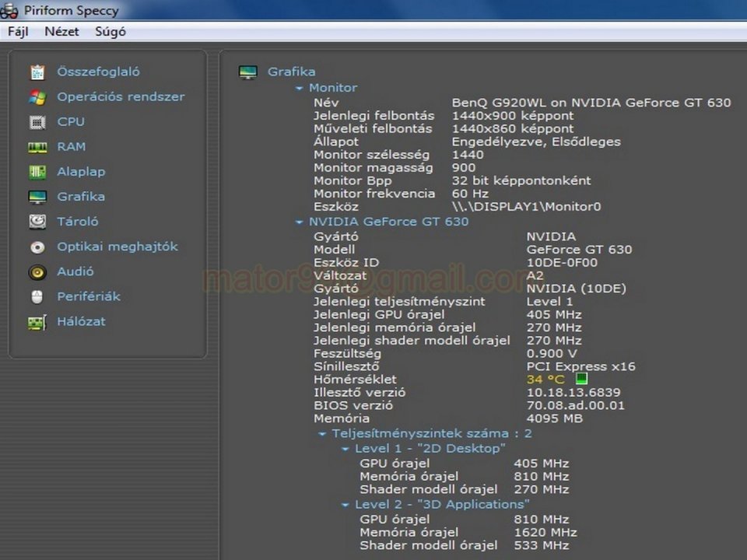The width and height of the screenshot is (747, 560).
Task: Click the NVIDIA (10DE) value
Action: coord(576,289)
